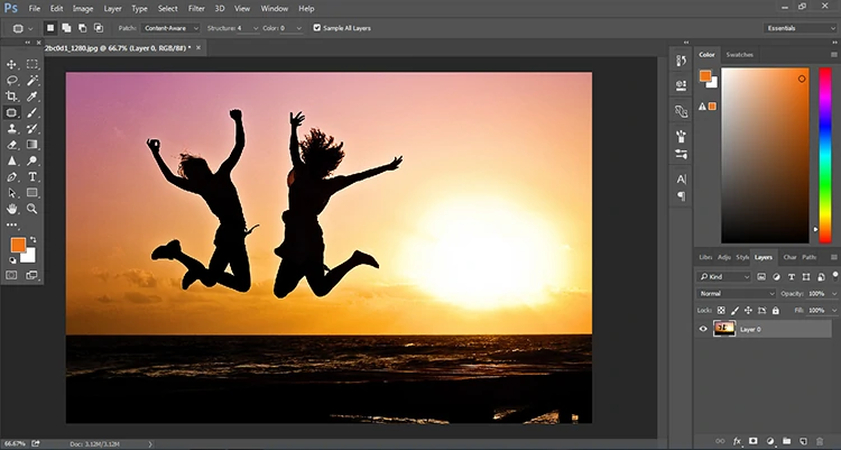Uncheck Sample All Layers checkbox
The width and height of the screenshot is (841, 450).
[x=318, y=28]
